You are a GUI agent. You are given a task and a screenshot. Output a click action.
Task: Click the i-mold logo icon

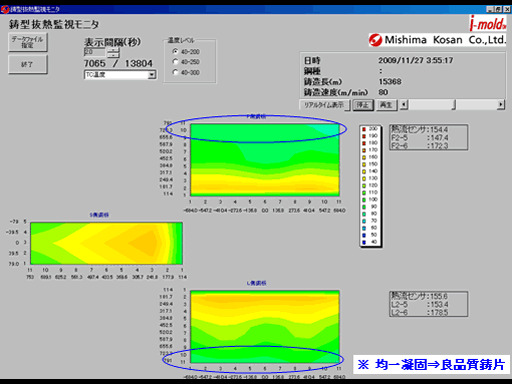point(488,23)
